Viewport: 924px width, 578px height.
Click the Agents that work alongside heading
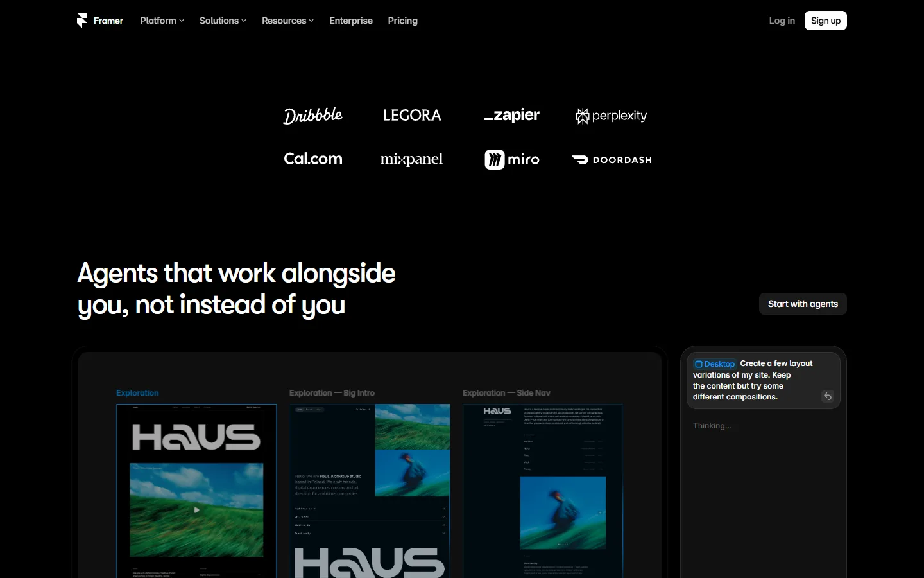236,289
